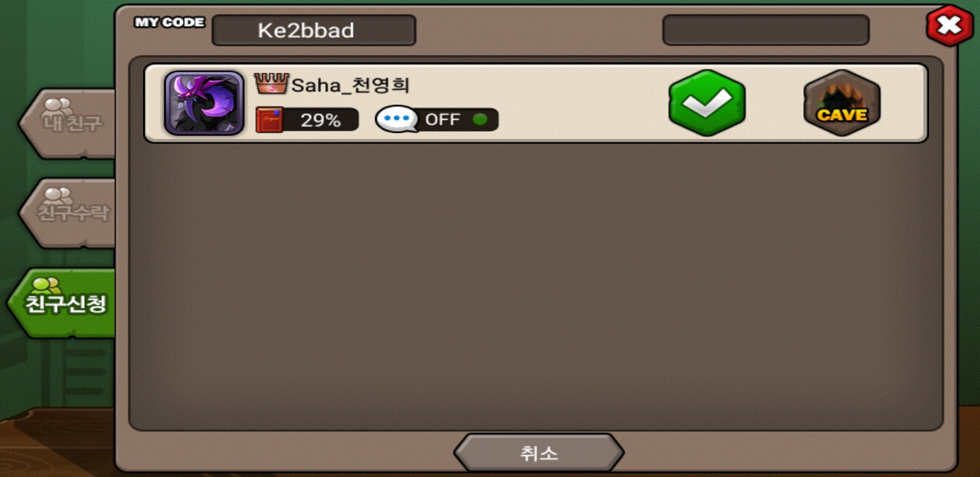Tap the chat speech bubble icon
This screenshot has height=477, width=980.
coord(397,120)
